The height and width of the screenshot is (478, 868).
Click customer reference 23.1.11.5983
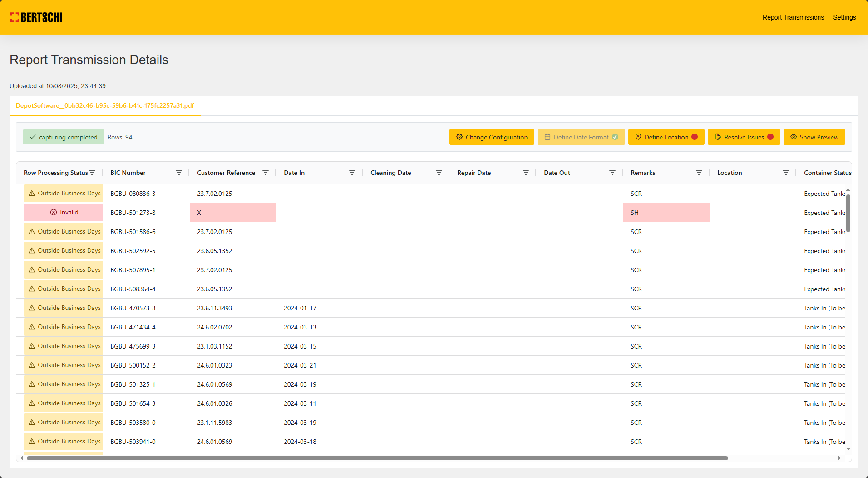click(x=215, y=423)
